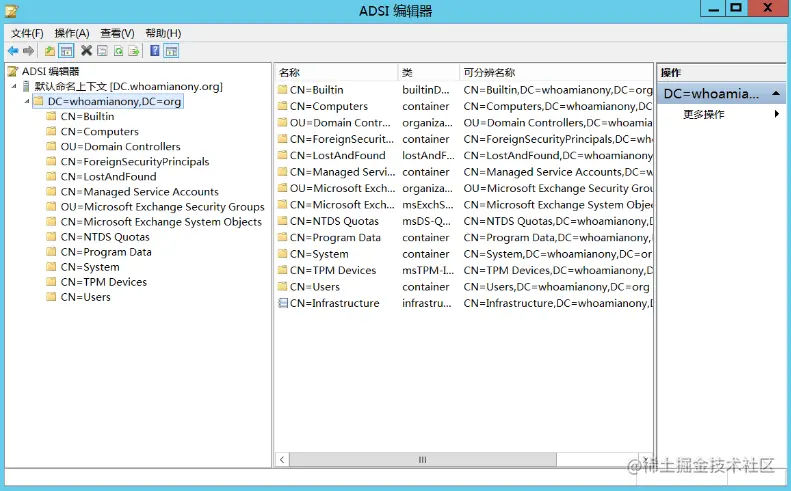Click the Help question mark icon
Image resolution: width=791 pixels, height=491 pixels.
point(155,50)
